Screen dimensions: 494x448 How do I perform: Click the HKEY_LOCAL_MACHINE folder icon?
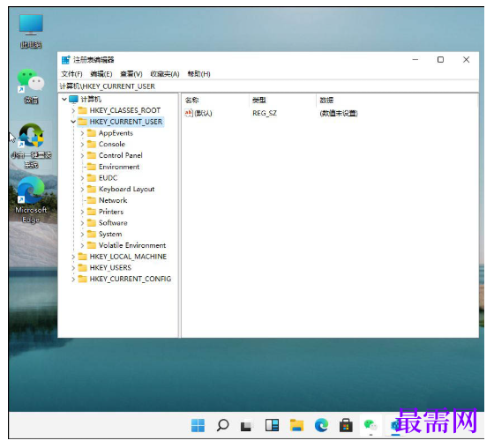(x=83, y=257)
